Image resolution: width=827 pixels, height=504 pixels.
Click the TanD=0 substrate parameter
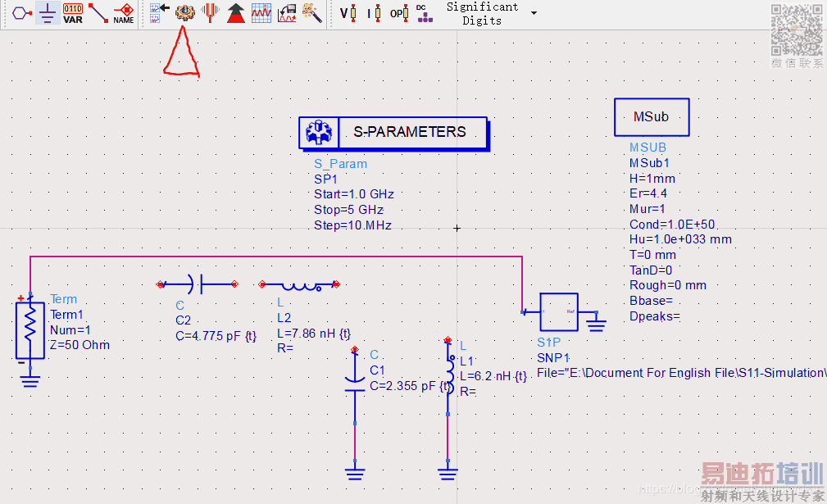click(x=650, y=270)
